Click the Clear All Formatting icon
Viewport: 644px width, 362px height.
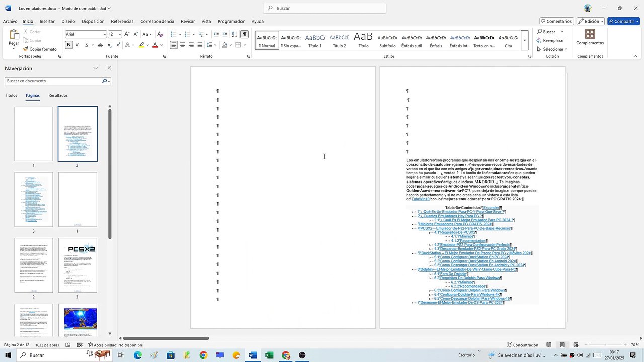[160, 34]
